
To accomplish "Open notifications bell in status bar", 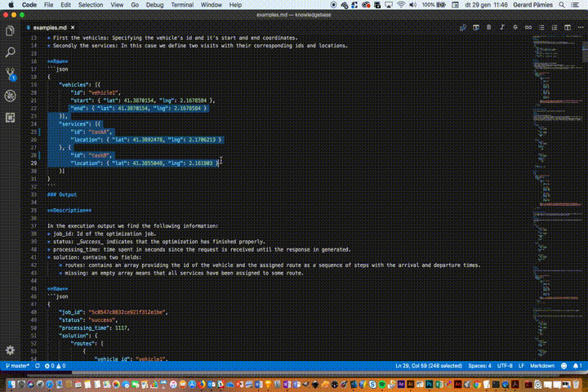I will 577,366.
